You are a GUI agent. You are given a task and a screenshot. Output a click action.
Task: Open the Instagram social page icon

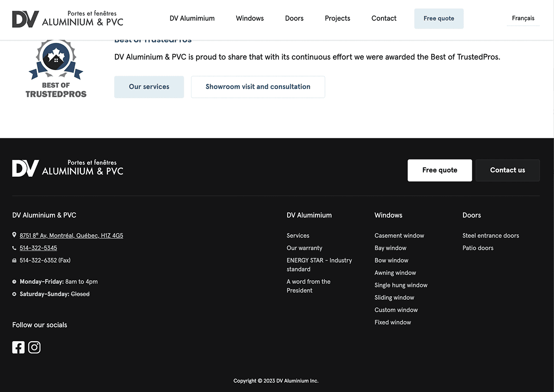coord(35,347)
